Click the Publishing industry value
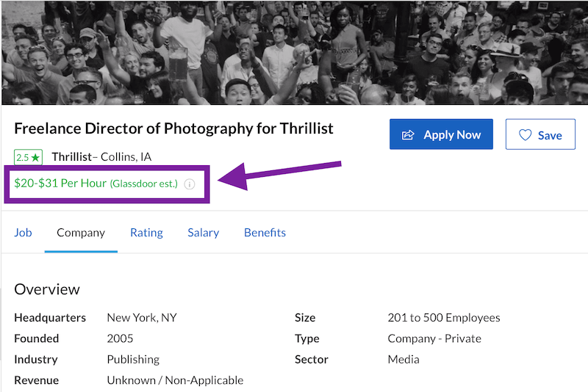 tap(133, 360)
